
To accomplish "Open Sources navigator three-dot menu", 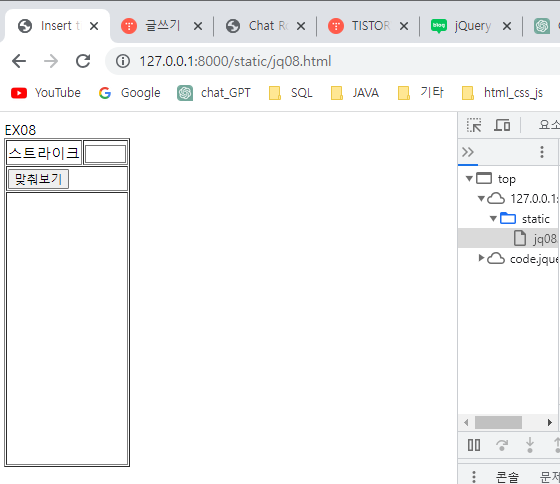I will 542,152.
